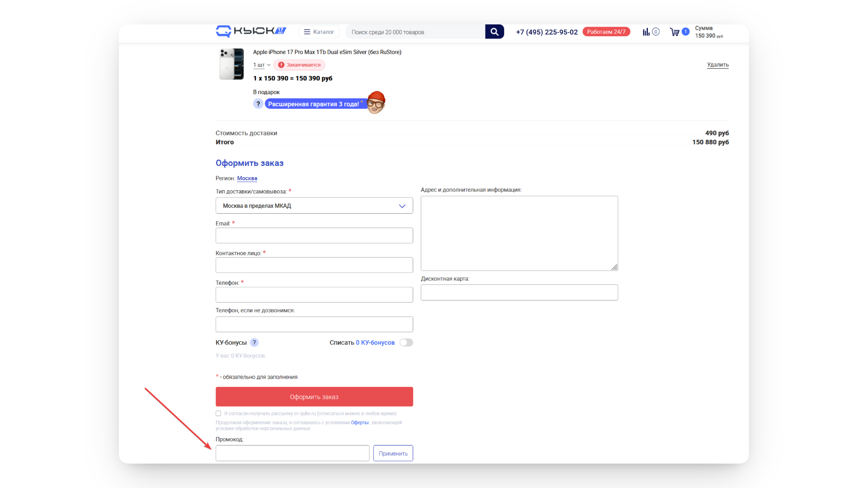The image size is (868, 488).
Task: Open the 1 шт quantity dropdown
Action: coord(262,65)
